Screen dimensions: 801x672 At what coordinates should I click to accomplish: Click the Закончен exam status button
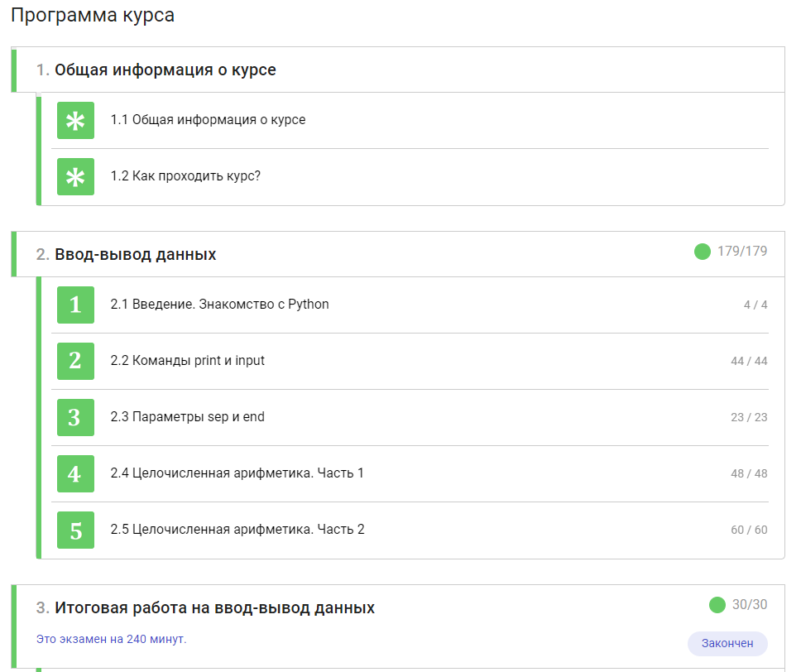[727, 644]
